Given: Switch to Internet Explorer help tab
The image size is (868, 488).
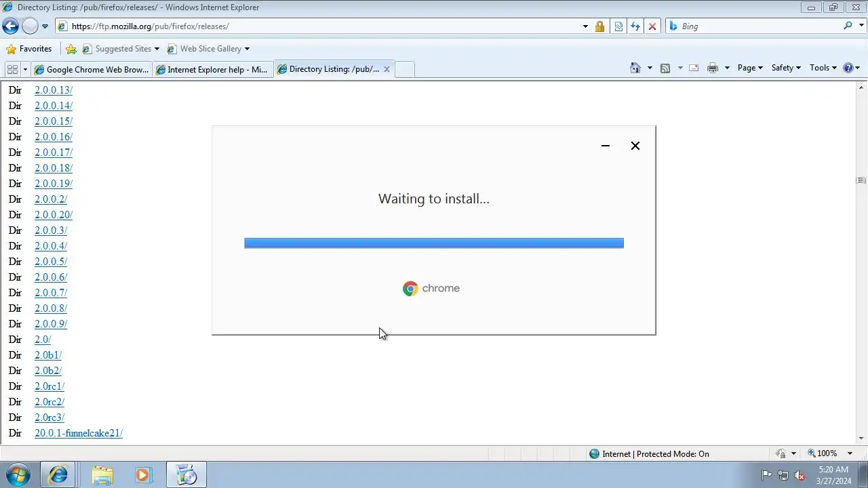Looking at the screenshot, I should [x=212, y=69].
